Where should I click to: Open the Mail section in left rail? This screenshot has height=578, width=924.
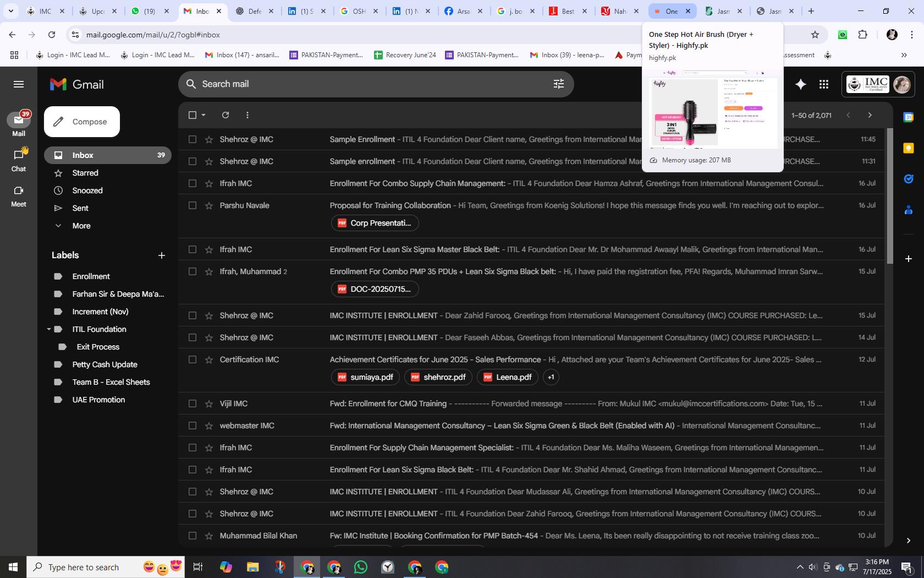(x=19, y=124)
